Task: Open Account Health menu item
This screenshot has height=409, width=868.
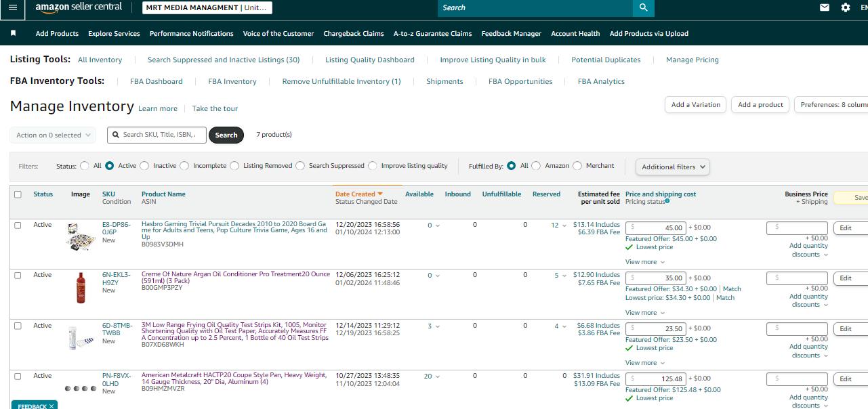Action: (x=575, y=33)
